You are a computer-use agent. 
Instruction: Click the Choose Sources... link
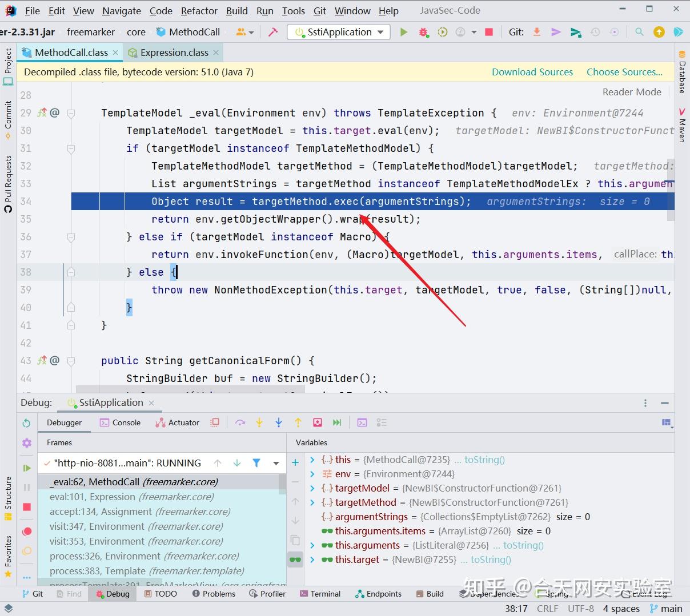[624, 72]
